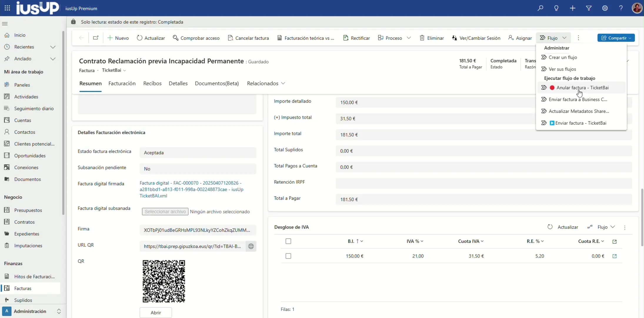
Task: Click the Rectificar toolbar command
Action: click(356, 38)
